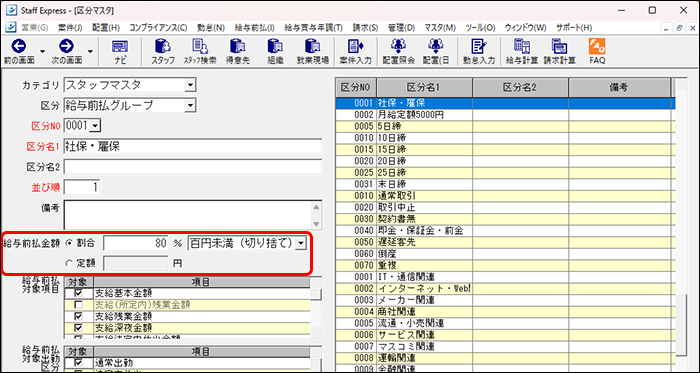Open the ウィンドウ(W) menu

tap(525, 27)
